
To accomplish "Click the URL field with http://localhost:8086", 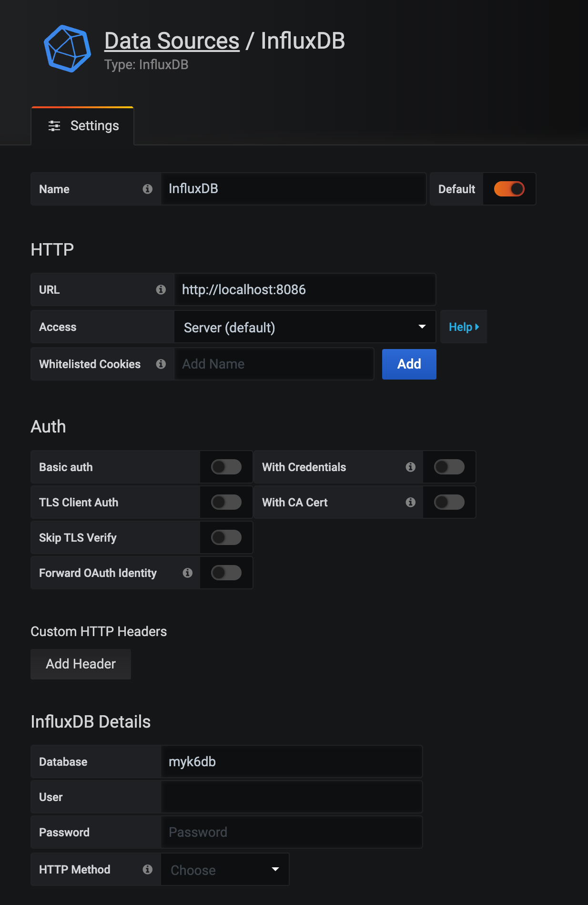I will (305, 289).
